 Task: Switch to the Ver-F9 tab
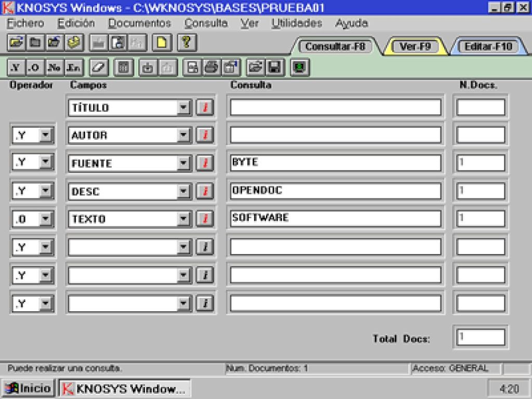coord(415,46)
